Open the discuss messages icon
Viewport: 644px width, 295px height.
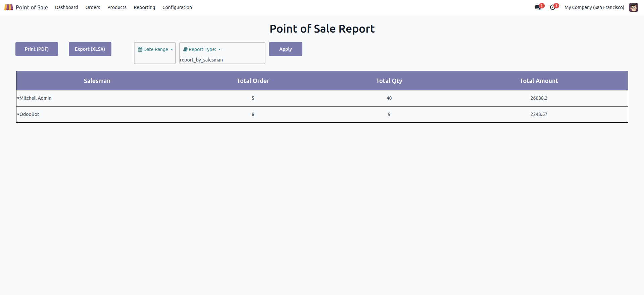click(538, 7)
